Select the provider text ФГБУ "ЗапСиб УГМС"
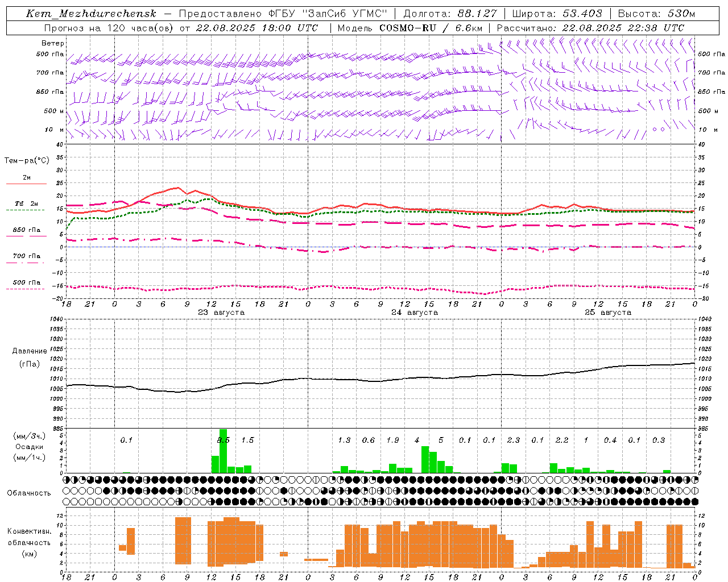 [327, 14]
